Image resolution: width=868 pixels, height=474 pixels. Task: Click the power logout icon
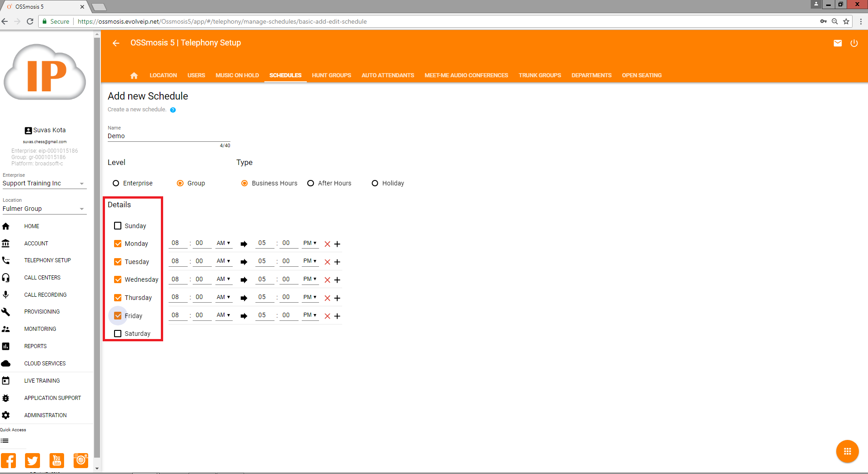[x=854, y=43]
